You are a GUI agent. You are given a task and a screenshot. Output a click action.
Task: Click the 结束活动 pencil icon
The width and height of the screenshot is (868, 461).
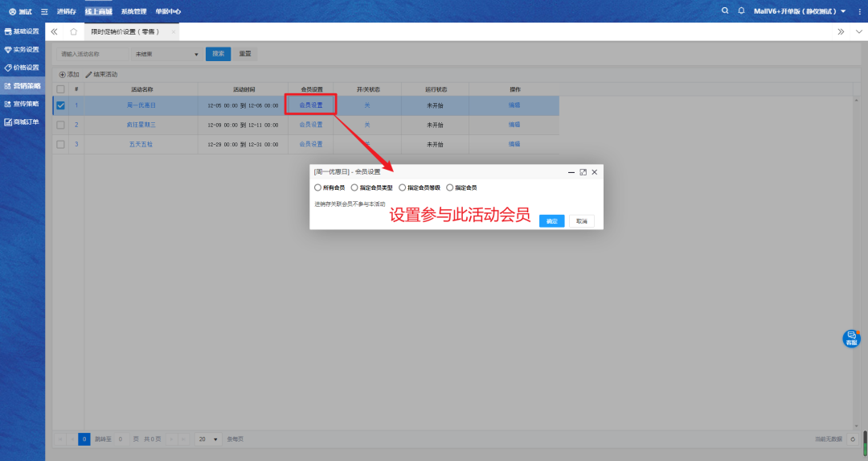pos(89,74)
